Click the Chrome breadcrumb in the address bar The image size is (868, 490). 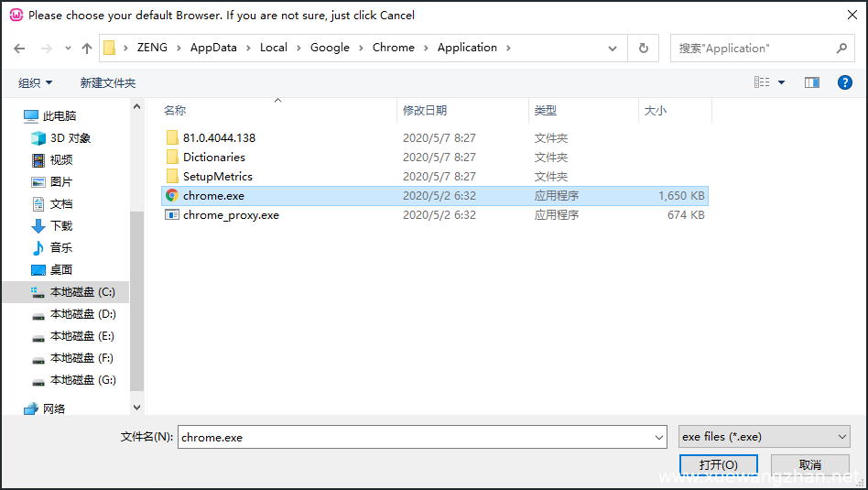pos(393,48)
